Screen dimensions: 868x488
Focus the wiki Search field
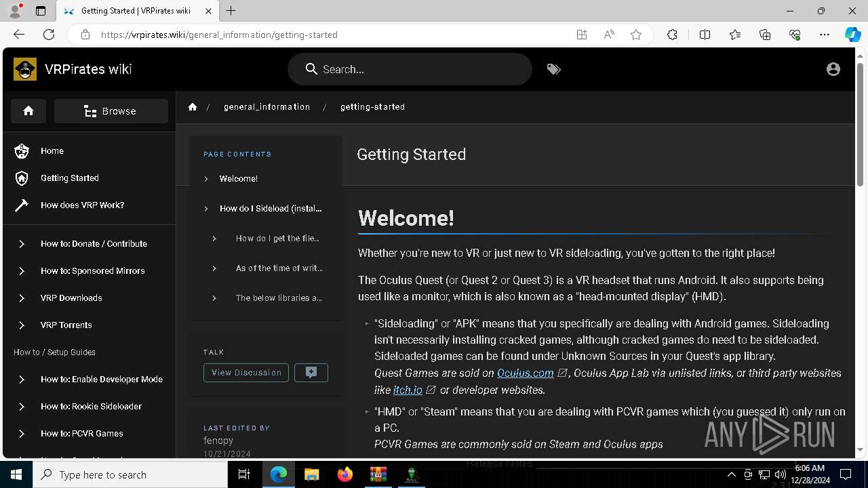[x=410, y=69]
